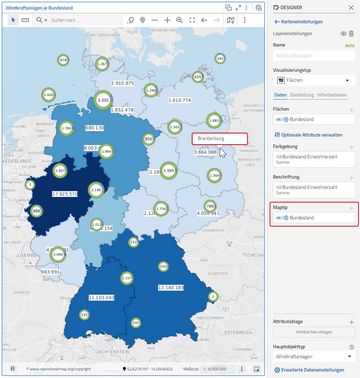Close the Designer panel
This screenshot has width=360, height=378.
point(351,7)
